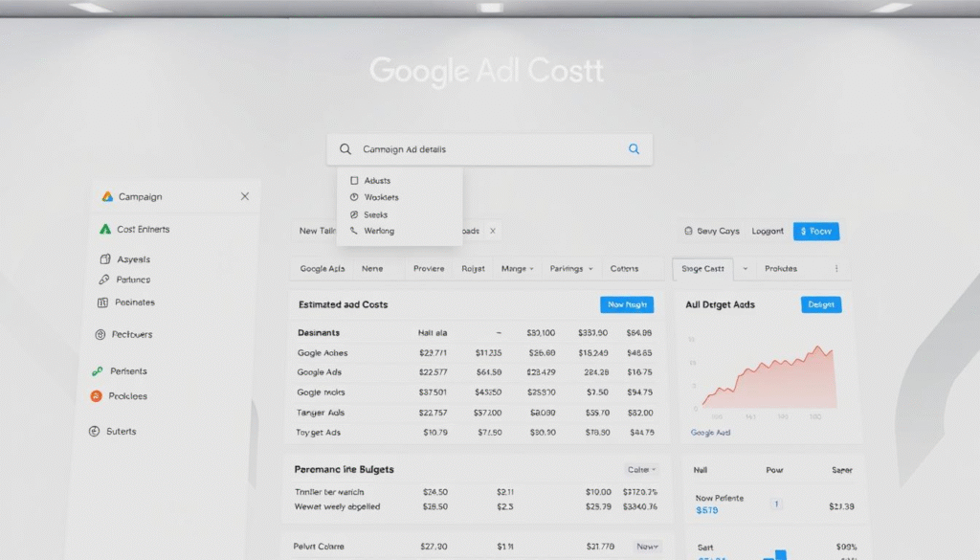Select the Sioge Castt tab
Image resolution: width=980 pixels, height=560 pixels.
(x=702, y=269)
